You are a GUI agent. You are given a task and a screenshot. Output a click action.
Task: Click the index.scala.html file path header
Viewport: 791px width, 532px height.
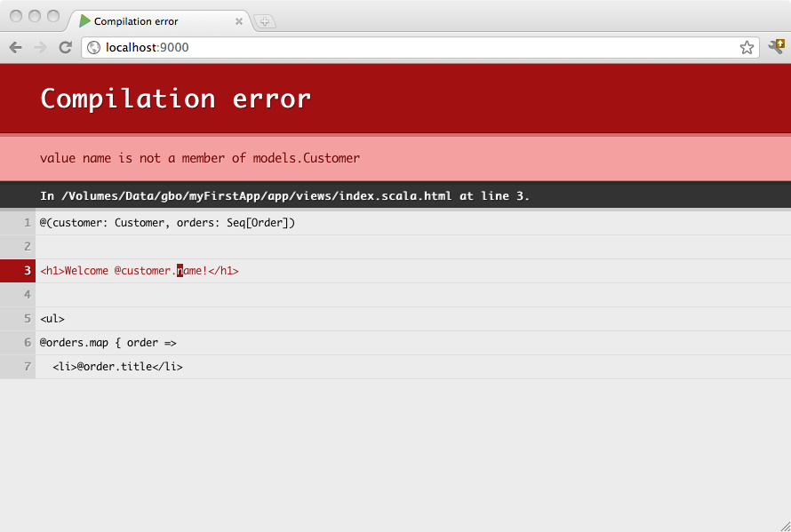(x=285, y=195)
